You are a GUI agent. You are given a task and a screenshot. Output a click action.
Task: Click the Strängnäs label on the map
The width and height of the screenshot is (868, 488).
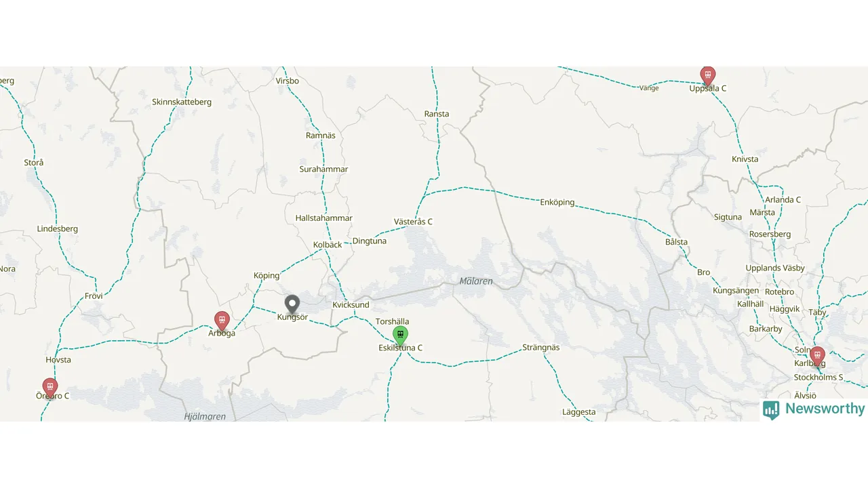click(x=541, y=347)
